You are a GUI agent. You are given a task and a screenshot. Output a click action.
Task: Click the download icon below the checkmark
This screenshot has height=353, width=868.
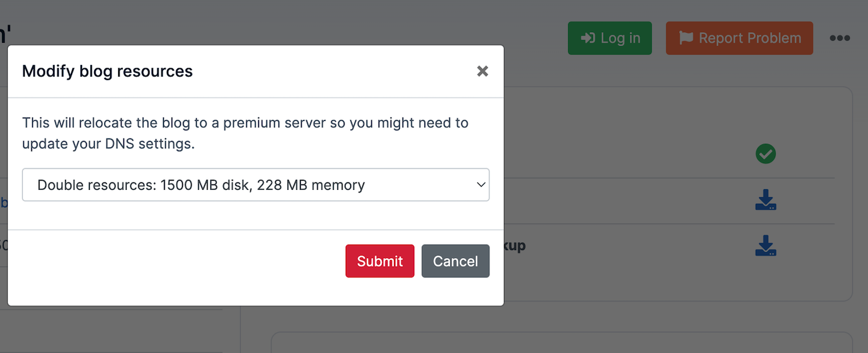click(765, 200)
